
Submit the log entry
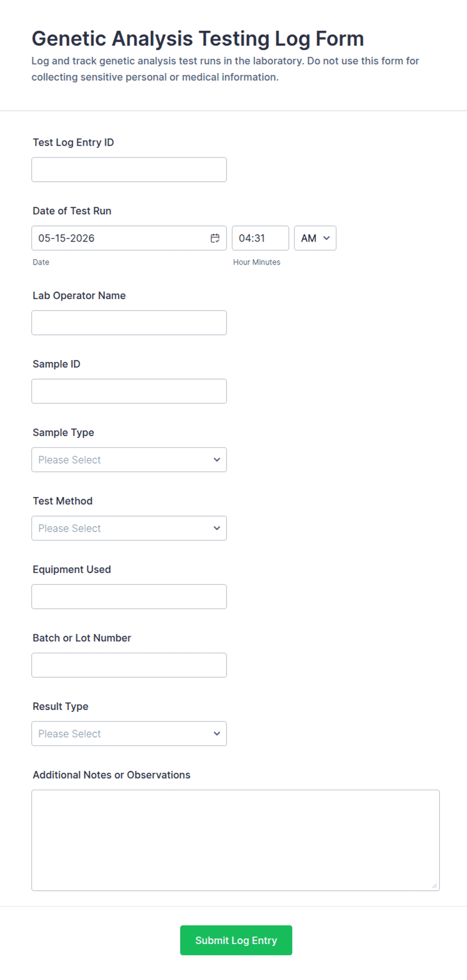point(236,940)
